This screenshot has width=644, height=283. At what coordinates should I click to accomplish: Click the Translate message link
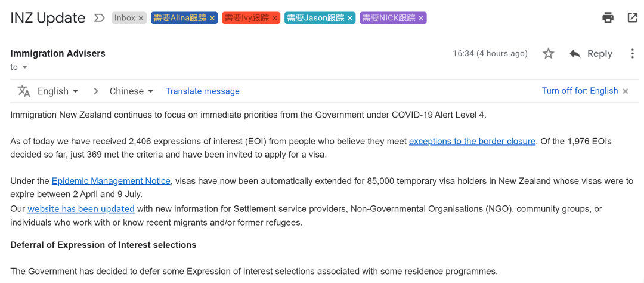click(202, 91)
